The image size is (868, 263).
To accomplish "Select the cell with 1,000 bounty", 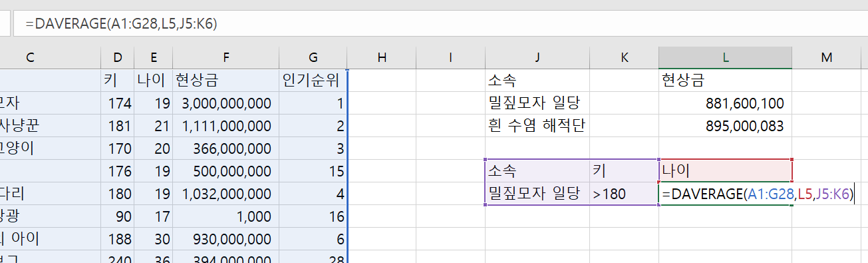I will 225,216.
